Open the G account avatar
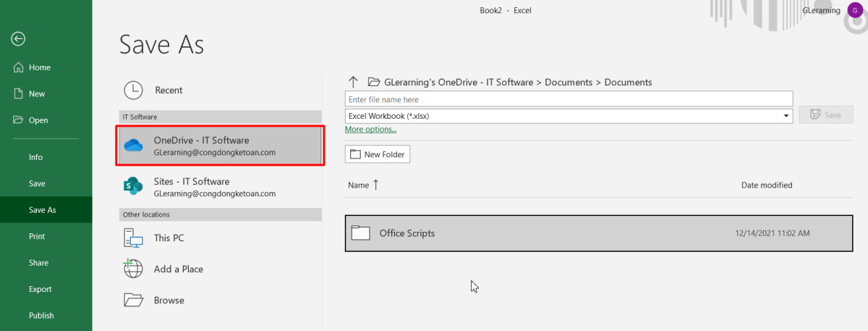The width and height of the screenshot is (868, 331). (854, 11)
